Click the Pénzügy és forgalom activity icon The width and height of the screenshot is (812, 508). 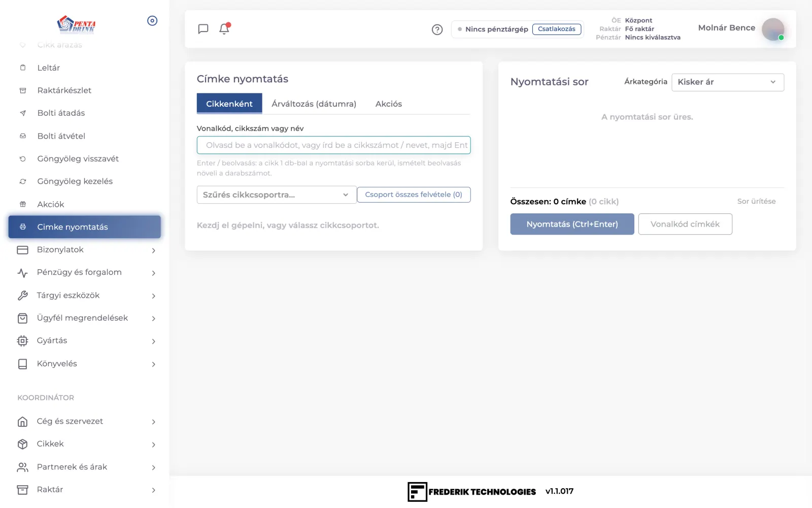coord(22,273)
